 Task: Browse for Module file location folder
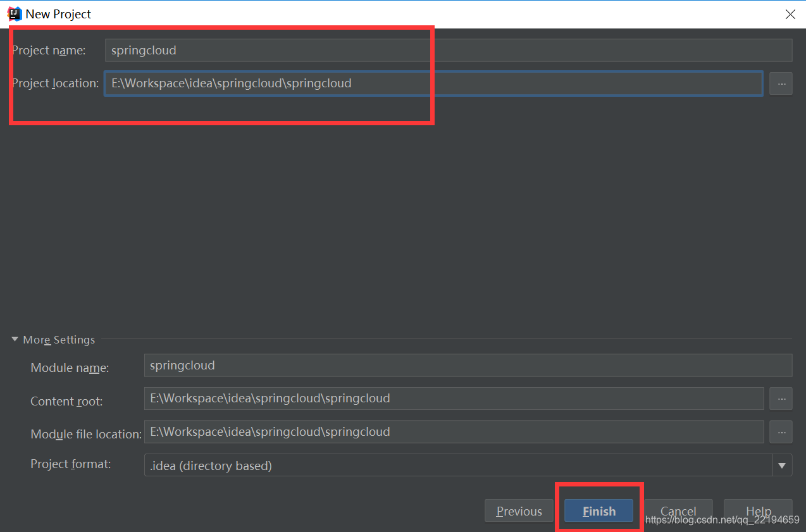781,432
